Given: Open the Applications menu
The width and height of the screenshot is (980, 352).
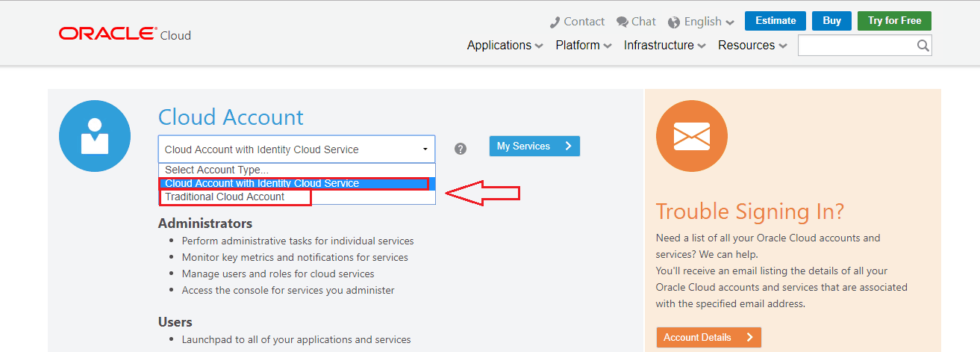Looking at the screenshot, I should tap(505, 46).
